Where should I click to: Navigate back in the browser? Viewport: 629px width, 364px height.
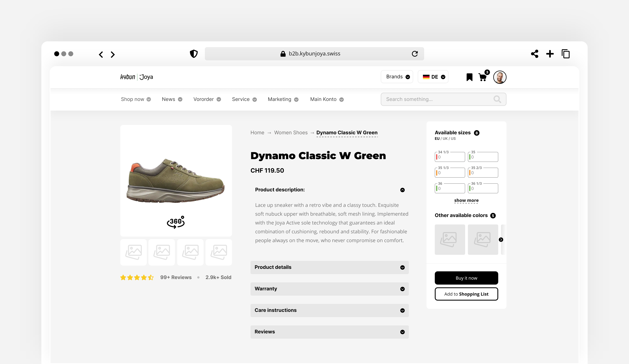coord(101,54)
